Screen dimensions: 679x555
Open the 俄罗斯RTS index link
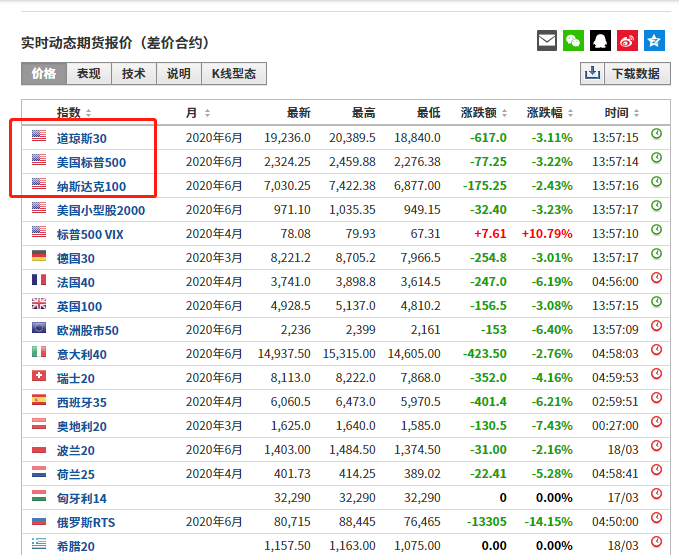pyautogui.click(x=86, y=523)
